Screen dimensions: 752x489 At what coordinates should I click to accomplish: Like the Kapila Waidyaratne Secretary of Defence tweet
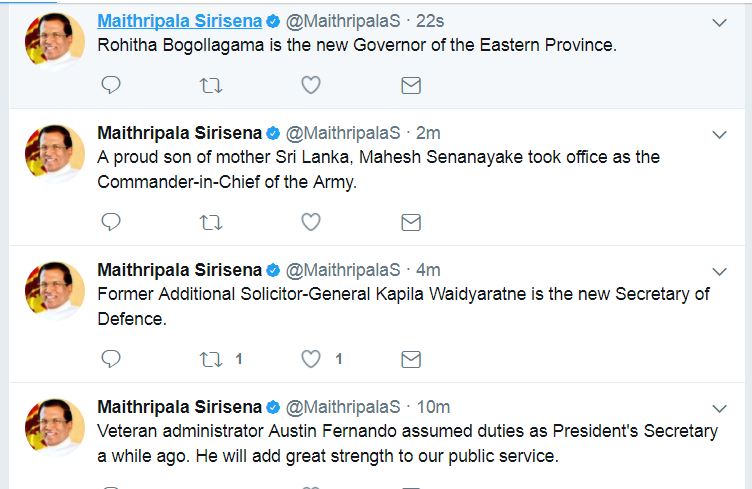point(311,358)
